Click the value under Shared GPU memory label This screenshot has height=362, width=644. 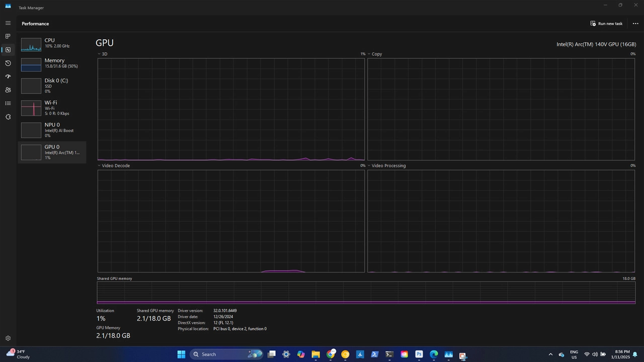pos(154,319)
